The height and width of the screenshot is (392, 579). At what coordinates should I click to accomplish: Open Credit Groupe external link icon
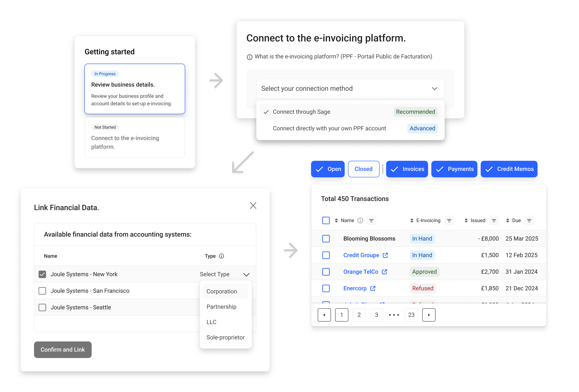[385, 255]
